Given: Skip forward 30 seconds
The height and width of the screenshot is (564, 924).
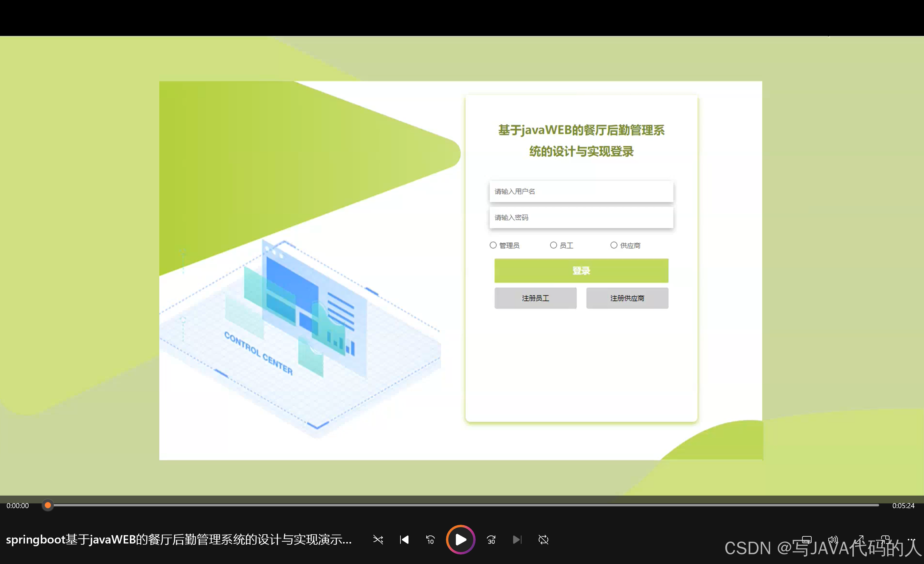Looking at the screenshot, I should point(491,540).
